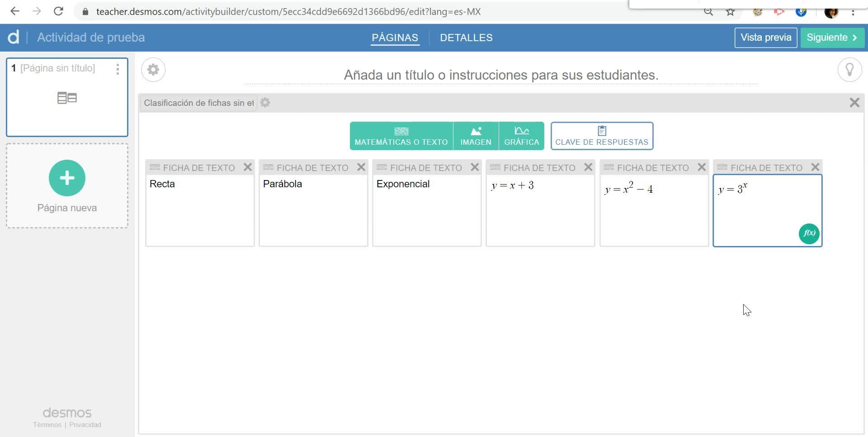Image resolution: width=868 pixels, height=437 pixels.
Task: Grab the y=3^x card drag handle
Action: [722, 167]
